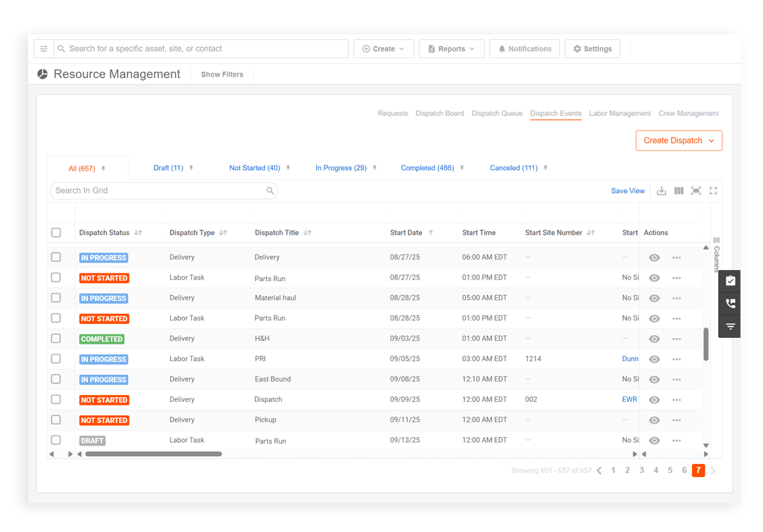
Task: Open the Labor Management section
Action: (x=620, y=113)
